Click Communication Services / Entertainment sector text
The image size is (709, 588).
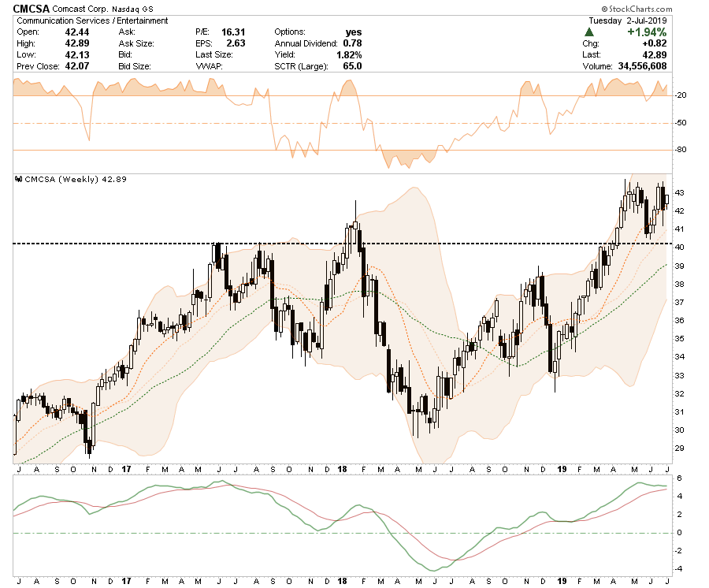(92, 20)
